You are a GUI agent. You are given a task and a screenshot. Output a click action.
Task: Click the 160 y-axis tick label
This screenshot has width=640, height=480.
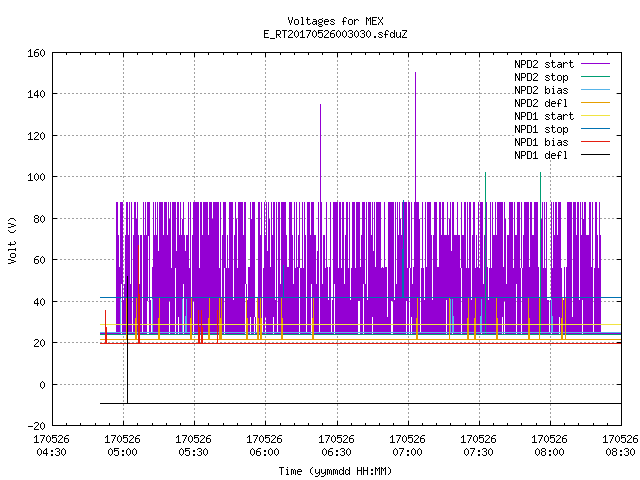coord(36,53)
